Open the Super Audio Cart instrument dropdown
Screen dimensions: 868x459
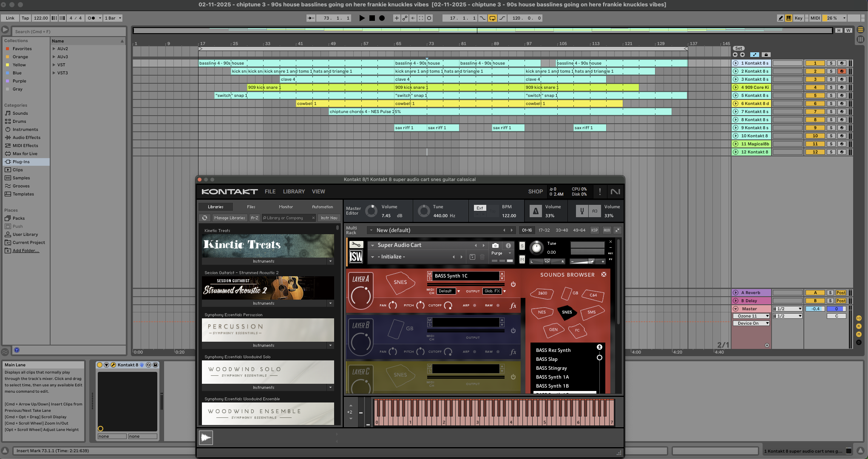(x=373, y=245)
